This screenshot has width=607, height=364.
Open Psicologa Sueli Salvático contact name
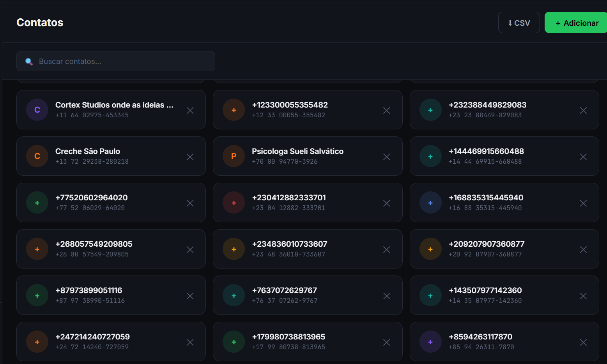pos(297,151)
